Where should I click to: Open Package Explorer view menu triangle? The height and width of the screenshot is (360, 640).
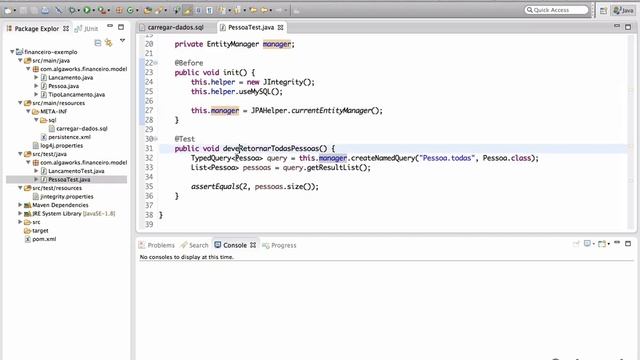pyautogui.click(x=122, y=40)
